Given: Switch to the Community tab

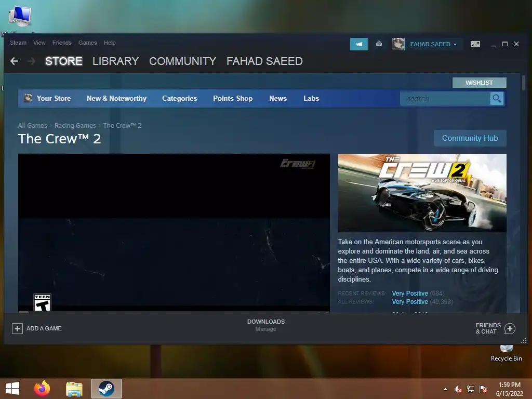Looking at the screenshot, I should [182, 61].
